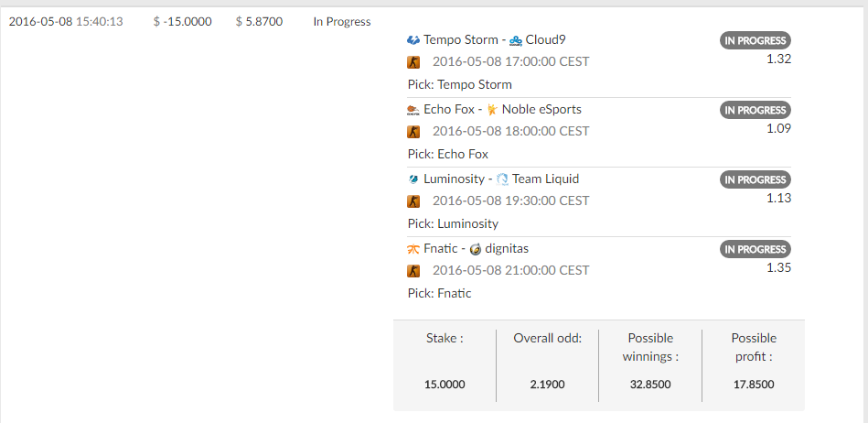
Task: Click the Overall odd value 2.1900
Action: (x=548, y=385)
